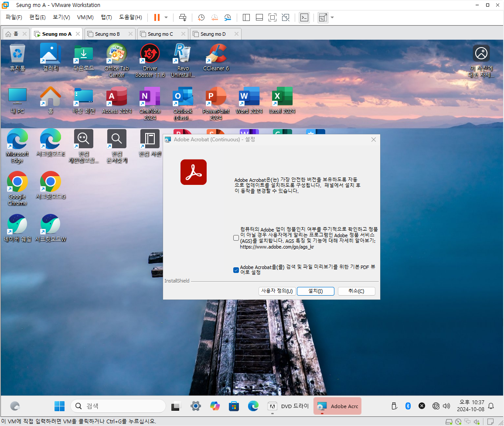Enter full screen mode icon
This screenshot has width=504, height=426.
click(x=272, y=17)
